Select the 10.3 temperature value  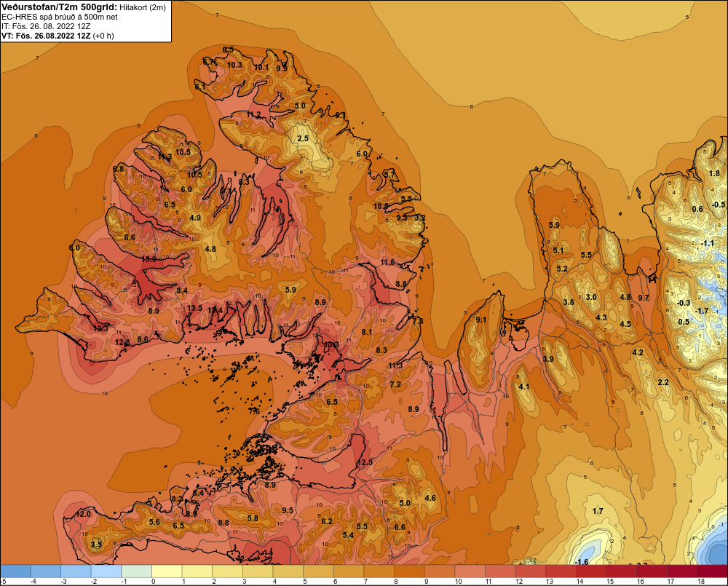234,65
